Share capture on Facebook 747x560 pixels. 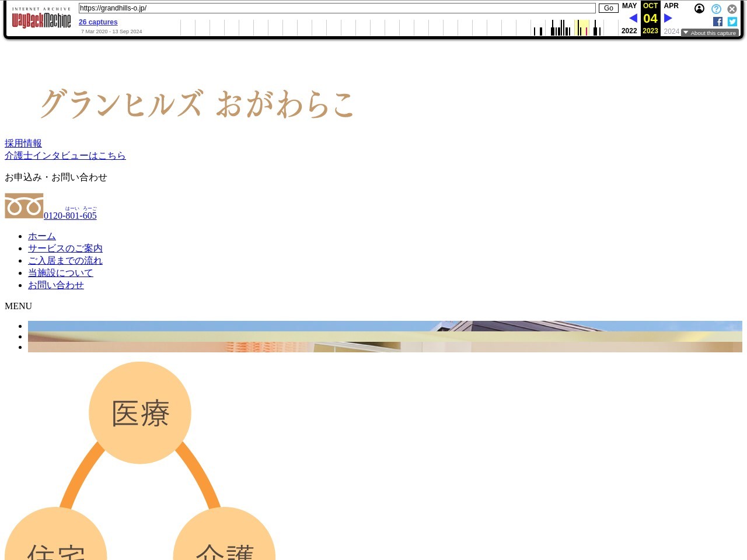pyautogui.click(x=718, y=22)
